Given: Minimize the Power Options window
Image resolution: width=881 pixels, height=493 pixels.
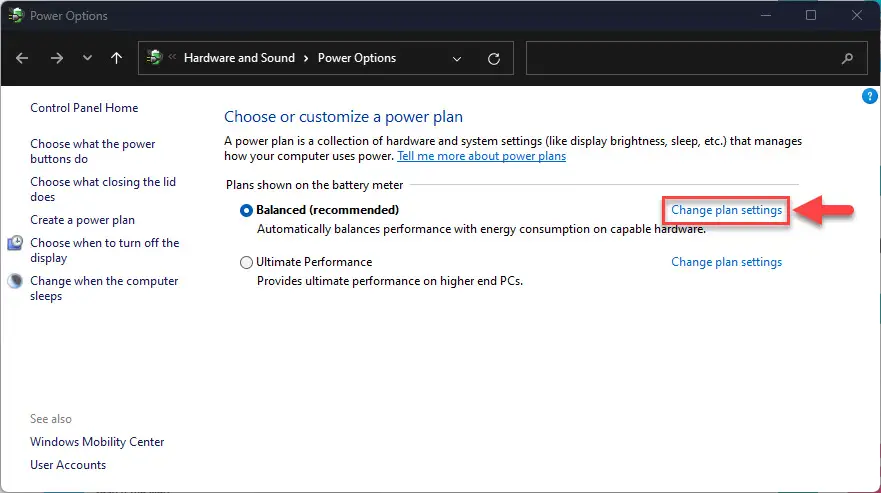Looking at the screenshot, I should click(766, 15).
